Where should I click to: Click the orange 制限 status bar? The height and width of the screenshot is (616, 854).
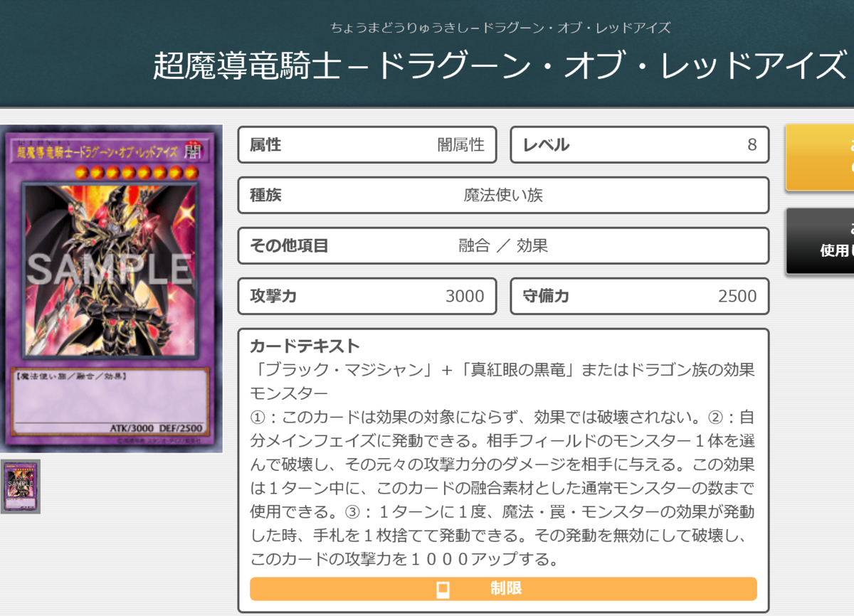[x=503, y=589]
